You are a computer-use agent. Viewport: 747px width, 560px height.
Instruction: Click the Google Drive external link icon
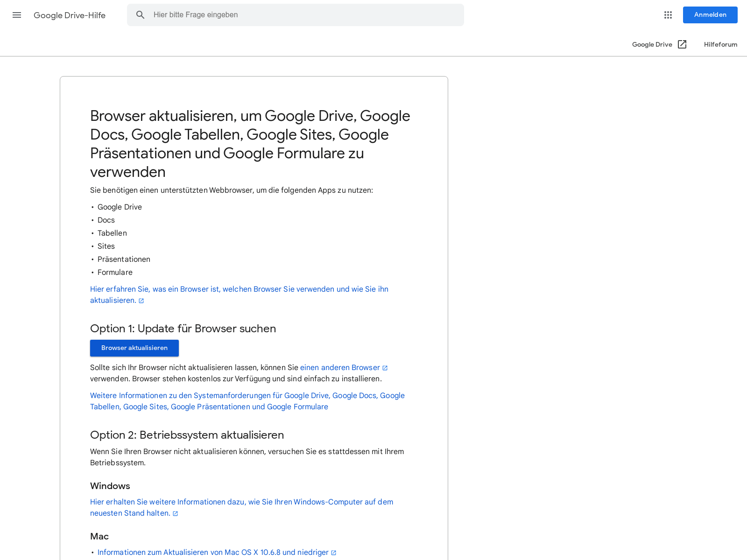682,44
